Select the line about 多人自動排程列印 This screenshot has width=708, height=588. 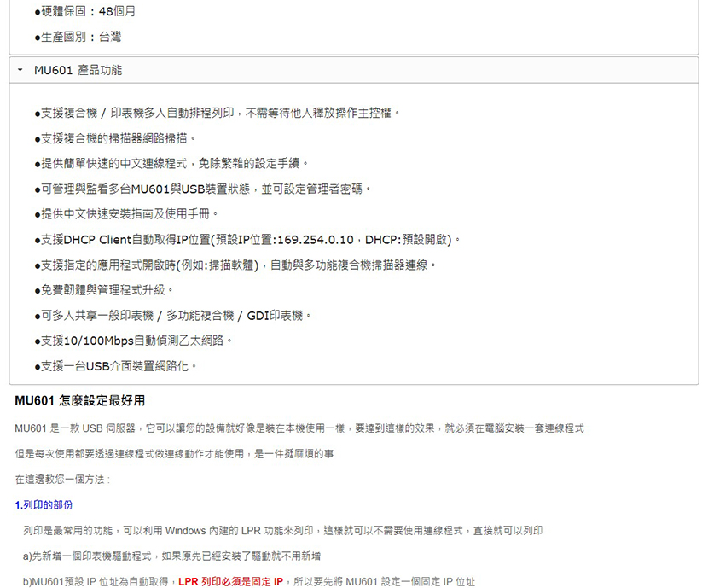tap(218, 113)
